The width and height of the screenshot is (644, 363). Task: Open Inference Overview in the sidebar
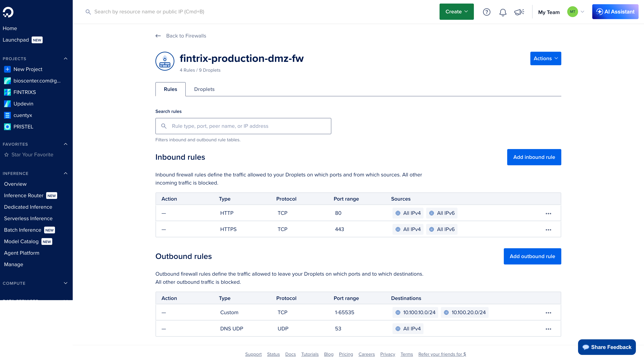point(15,184)
